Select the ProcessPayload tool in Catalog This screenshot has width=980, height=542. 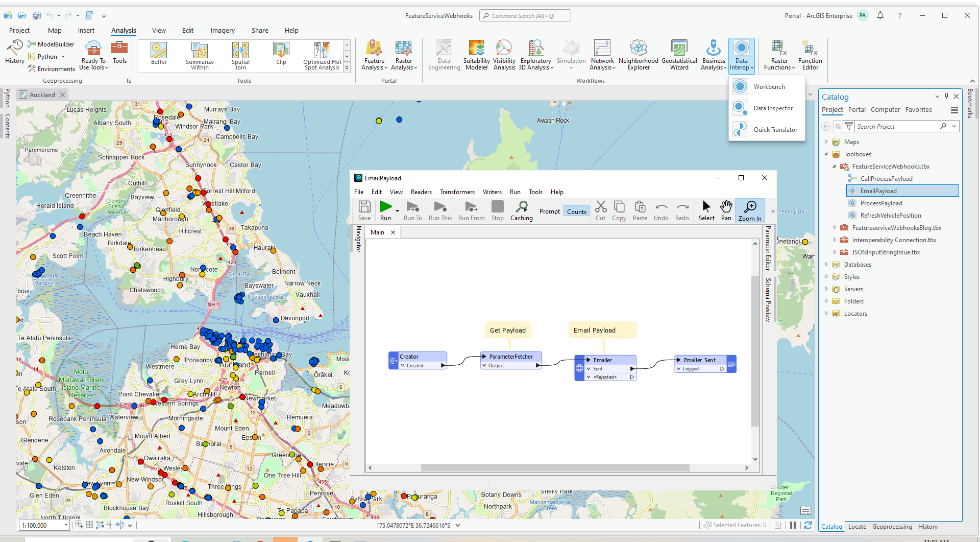(881, 203)
